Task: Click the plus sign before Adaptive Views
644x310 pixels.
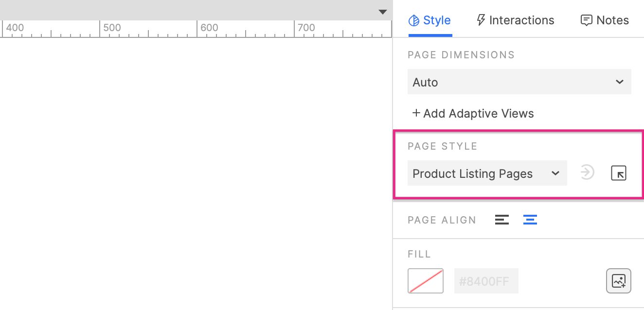Action: (416, 113)
